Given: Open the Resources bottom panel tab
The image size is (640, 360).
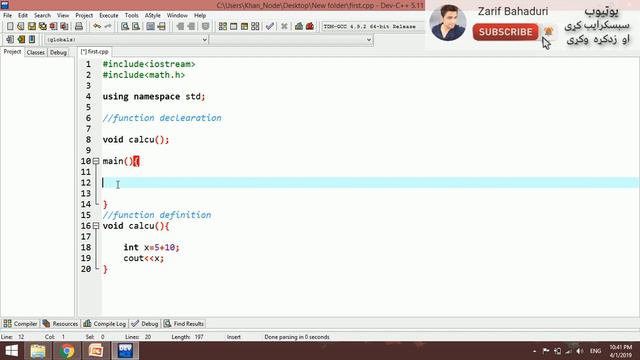Looking at the screenshot, I should [60, 324].
